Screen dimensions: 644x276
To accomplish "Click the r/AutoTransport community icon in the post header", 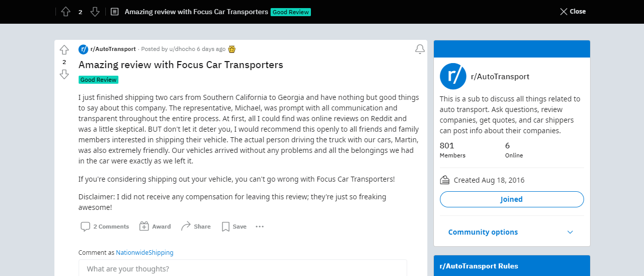I will [x=83, y=49].
